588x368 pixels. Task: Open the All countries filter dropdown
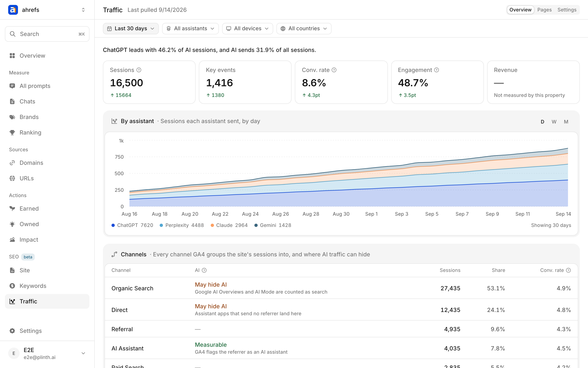click(x=304, y=29)
